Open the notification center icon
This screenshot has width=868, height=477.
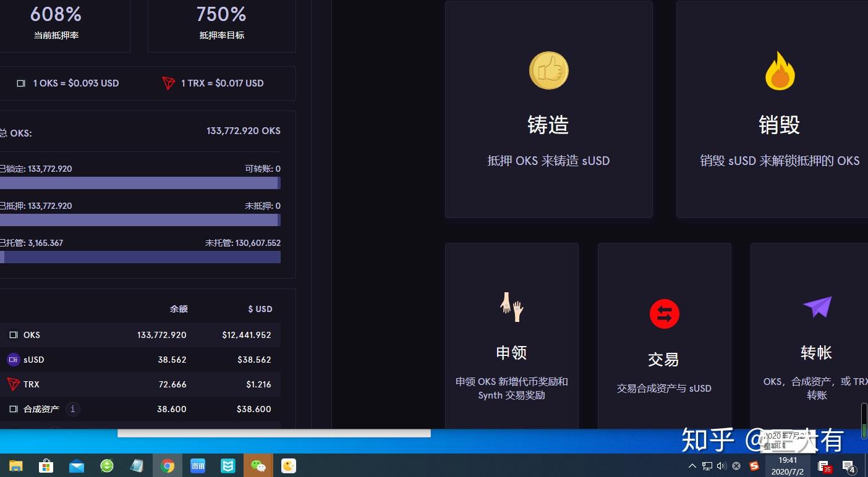pyautogui.click(x=849, y=466)
